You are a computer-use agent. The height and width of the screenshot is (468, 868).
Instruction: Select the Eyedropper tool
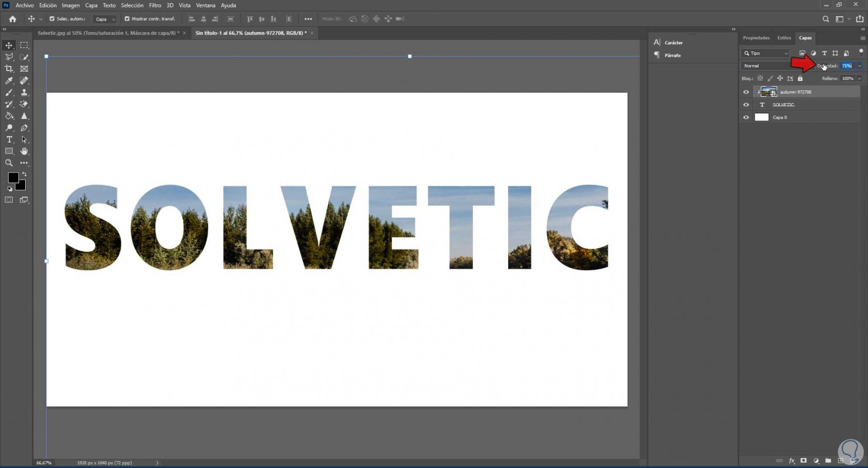tap(9, 81)
